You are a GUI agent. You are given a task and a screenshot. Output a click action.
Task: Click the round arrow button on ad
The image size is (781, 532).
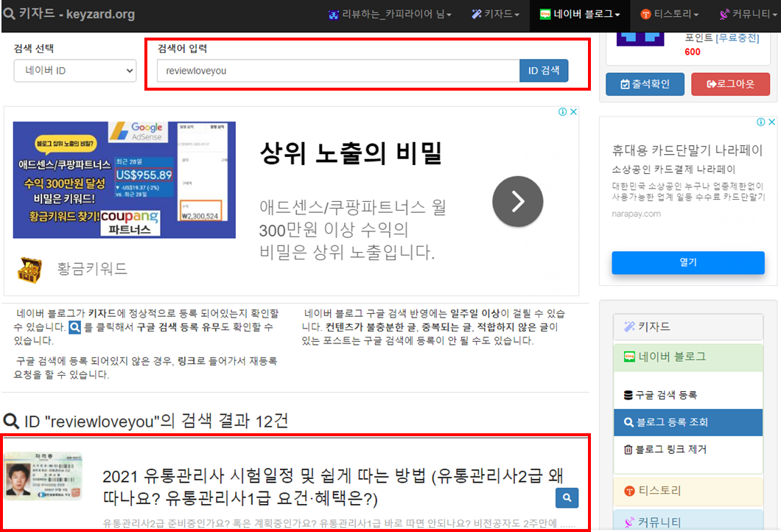coord(517,201)
